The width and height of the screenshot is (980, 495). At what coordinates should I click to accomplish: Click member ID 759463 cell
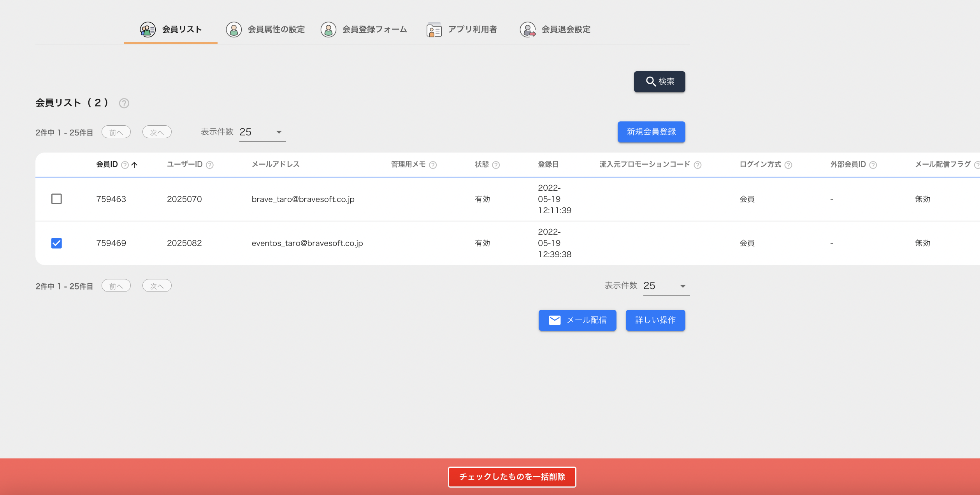click(x=111, y=199)
